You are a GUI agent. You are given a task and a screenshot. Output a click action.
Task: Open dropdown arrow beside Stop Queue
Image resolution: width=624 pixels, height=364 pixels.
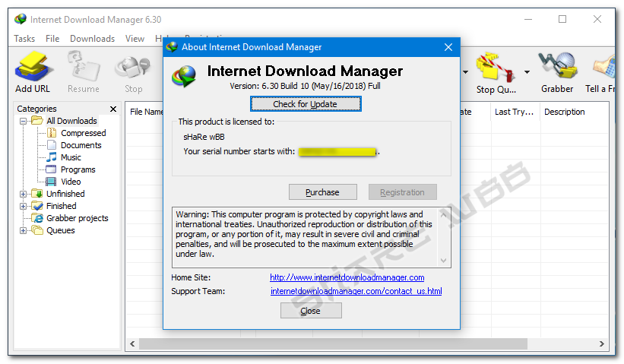point(527,72)
